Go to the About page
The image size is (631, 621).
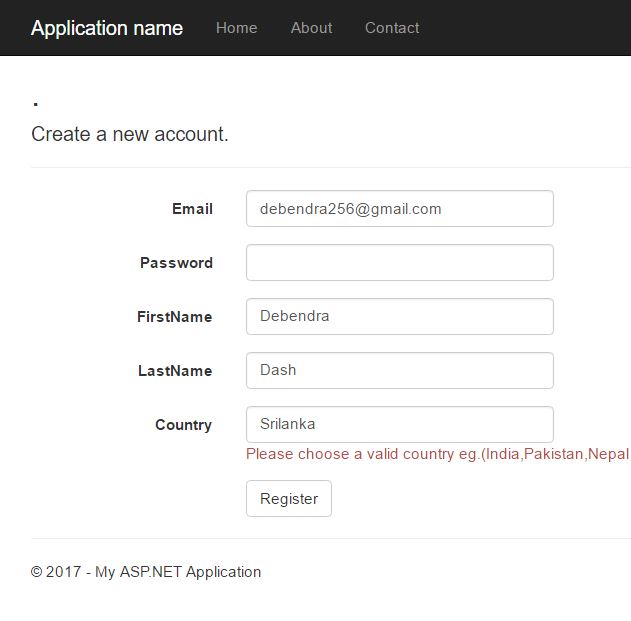click(311, 28)
